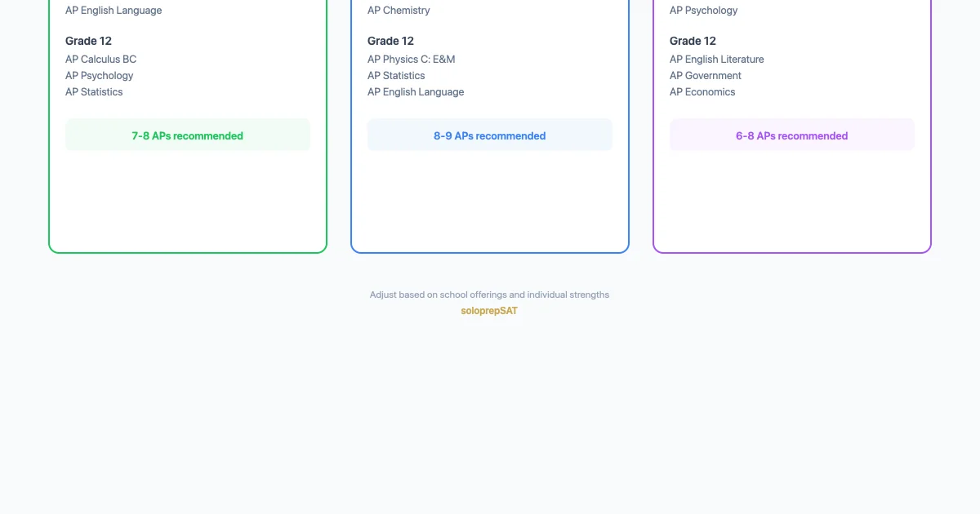
Task: Open the soloprepSAT link in the footer
Action: pos(489,311)
